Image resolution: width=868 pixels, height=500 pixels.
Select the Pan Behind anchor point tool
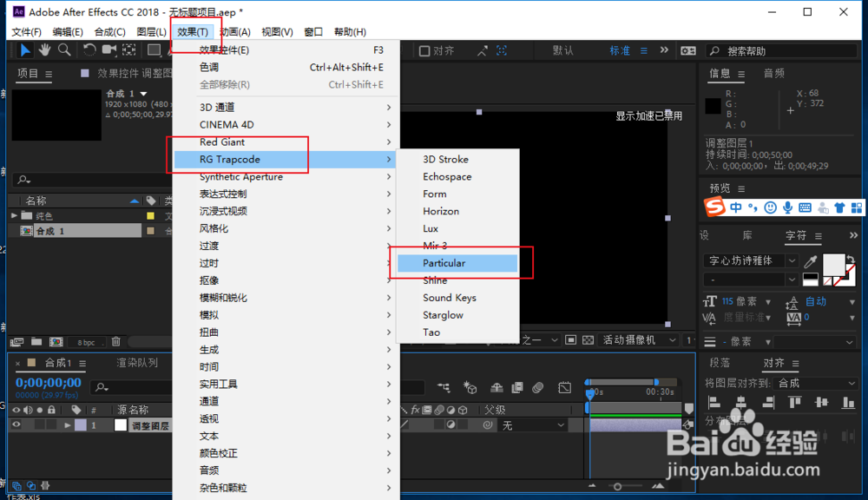click(x=129, y=50)
